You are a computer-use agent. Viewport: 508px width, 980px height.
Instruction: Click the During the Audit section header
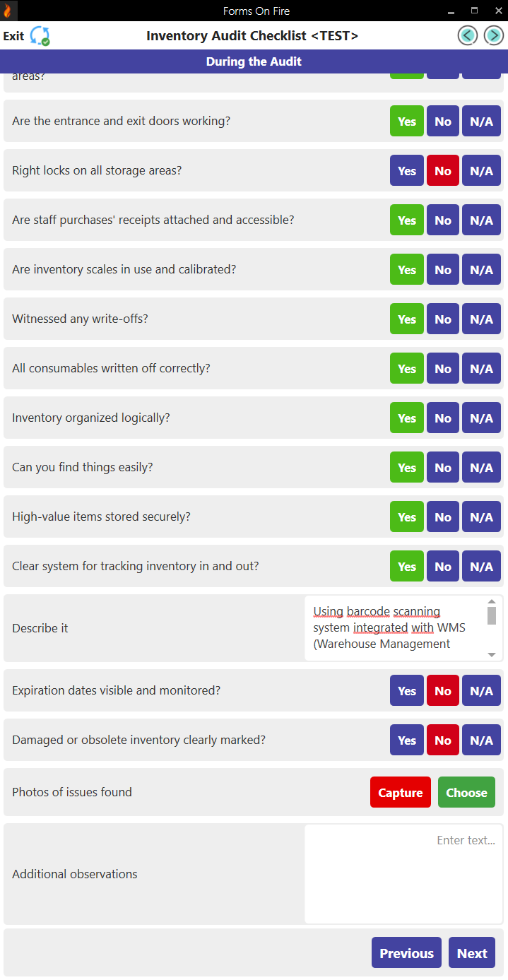pos(254,61)
